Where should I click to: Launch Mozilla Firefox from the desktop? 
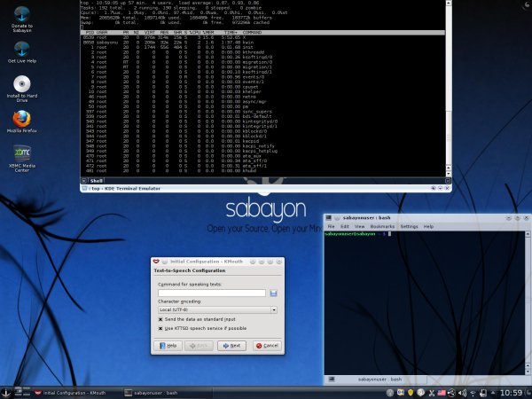point(21,121)
